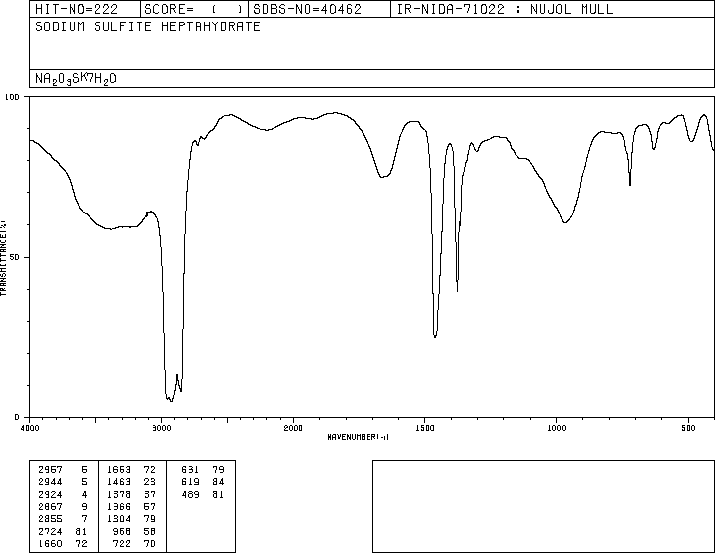Click the TRANSMITTANCE y-axis title

point(3,258)
